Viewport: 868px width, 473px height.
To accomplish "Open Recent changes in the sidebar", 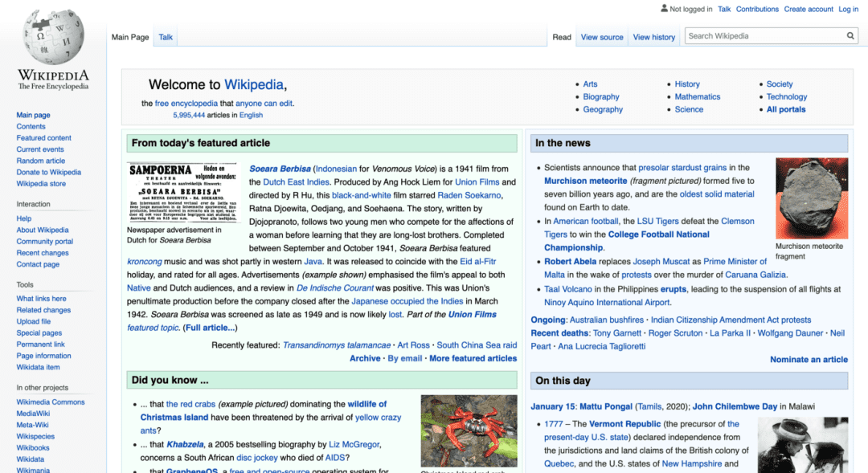I will [43, 253].
